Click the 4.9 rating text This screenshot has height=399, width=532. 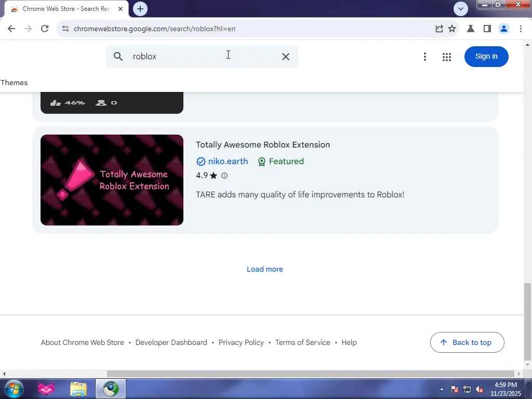tap(202, 176)
